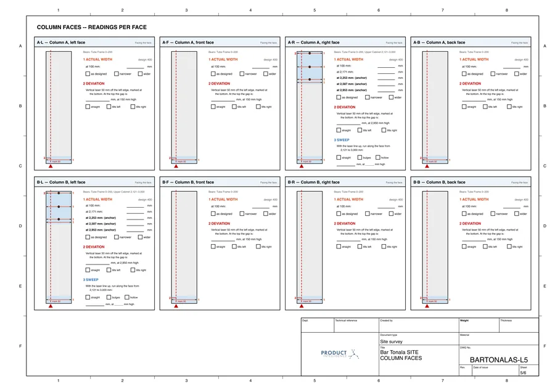The width and height of the screenshot is (555, 392).
Task: Open the column diagram in the B-F panel
Action: 184,247
